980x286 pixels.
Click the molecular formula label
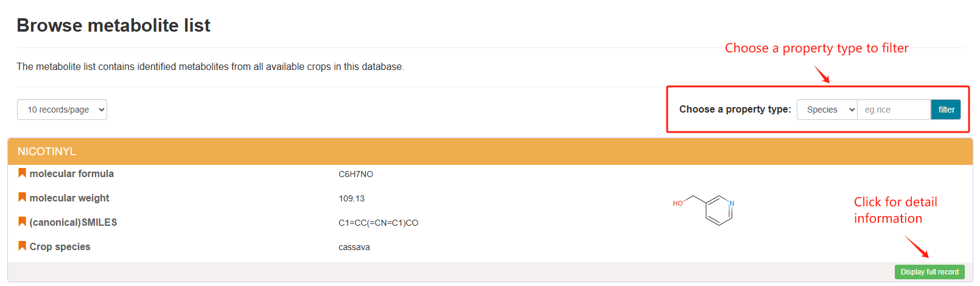pyautogui.click(x=72, y=173)
